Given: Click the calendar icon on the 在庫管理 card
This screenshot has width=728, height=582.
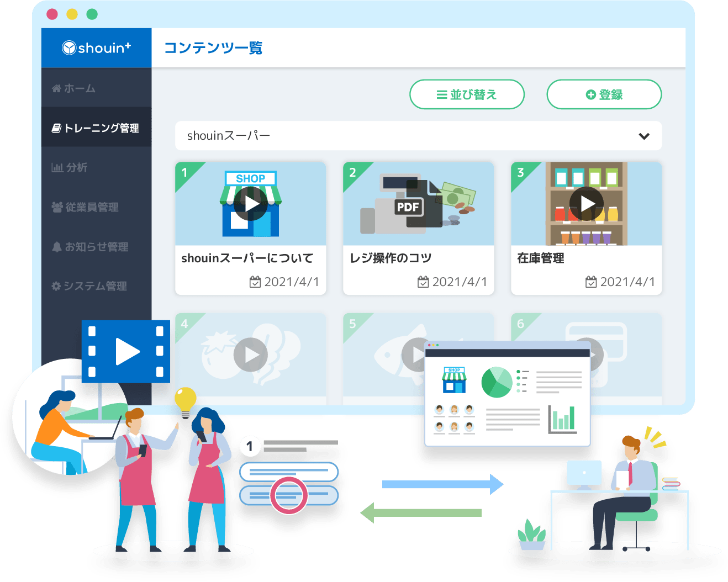Looking at the screenshot, I should [x=591, y=282].
